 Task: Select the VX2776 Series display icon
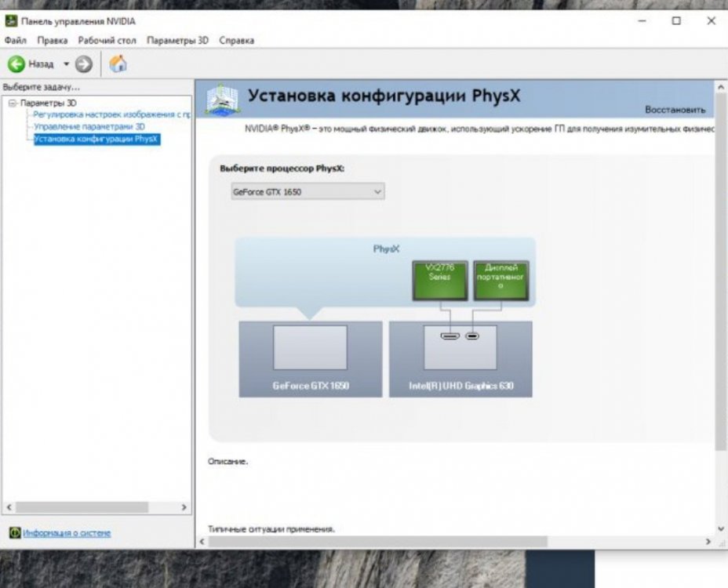pos(439,281)
